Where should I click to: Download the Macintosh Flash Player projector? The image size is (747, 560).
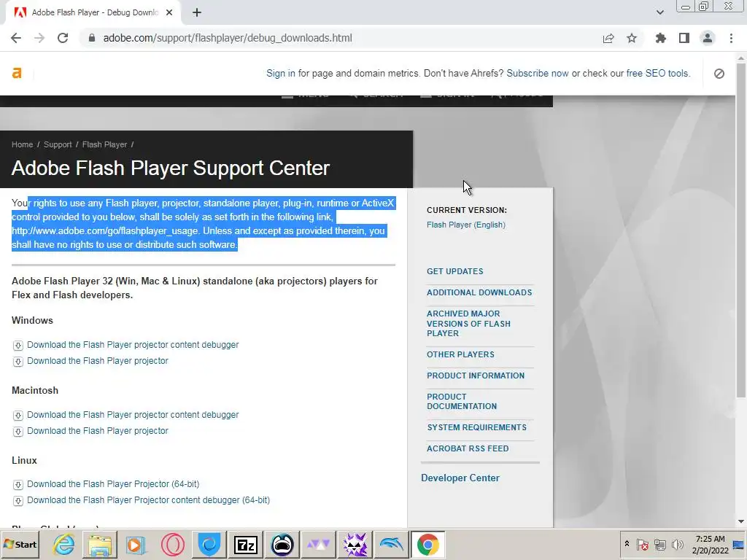coord(98,431)
